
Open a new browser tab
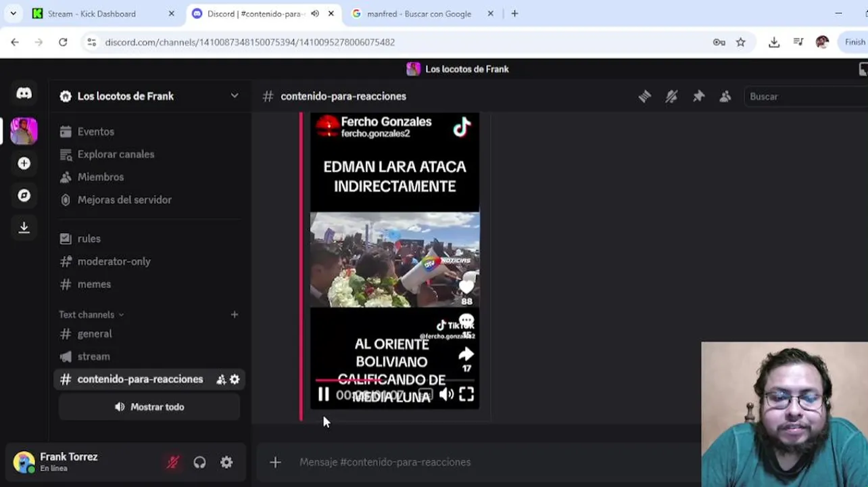click(514, 14)
